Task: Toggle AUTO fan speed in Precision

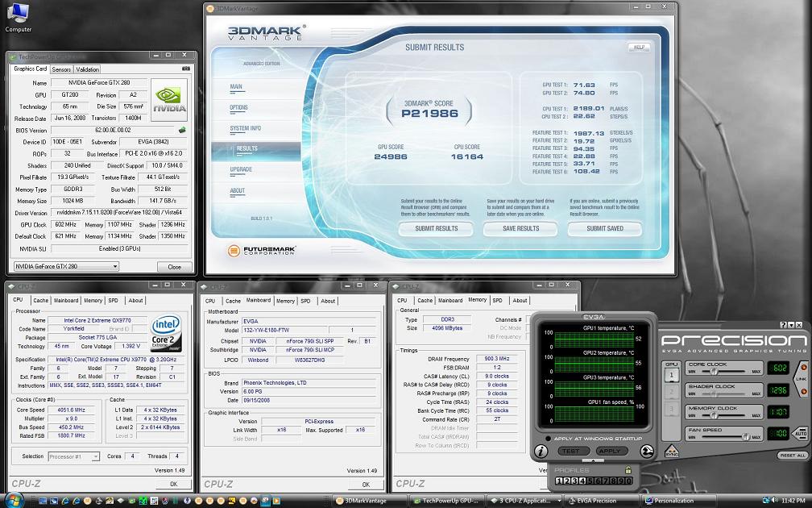Action: point(800,433)
